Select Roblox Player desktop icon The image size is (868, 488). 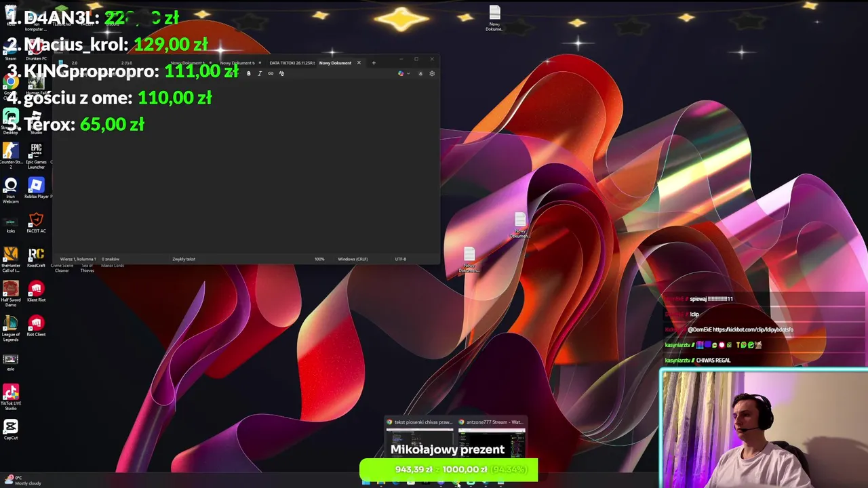click(37, 189)
